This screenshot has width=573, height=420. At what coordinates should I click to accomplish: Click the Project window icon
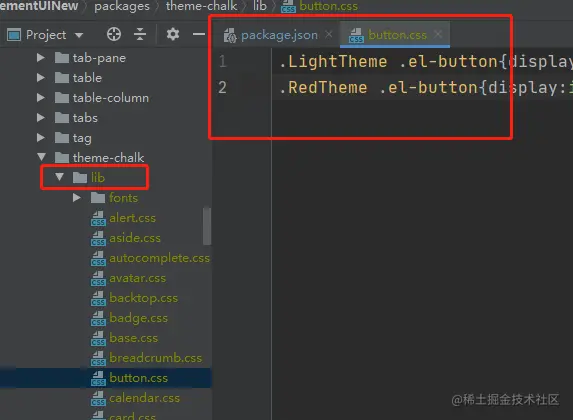[x=14, y=35]
